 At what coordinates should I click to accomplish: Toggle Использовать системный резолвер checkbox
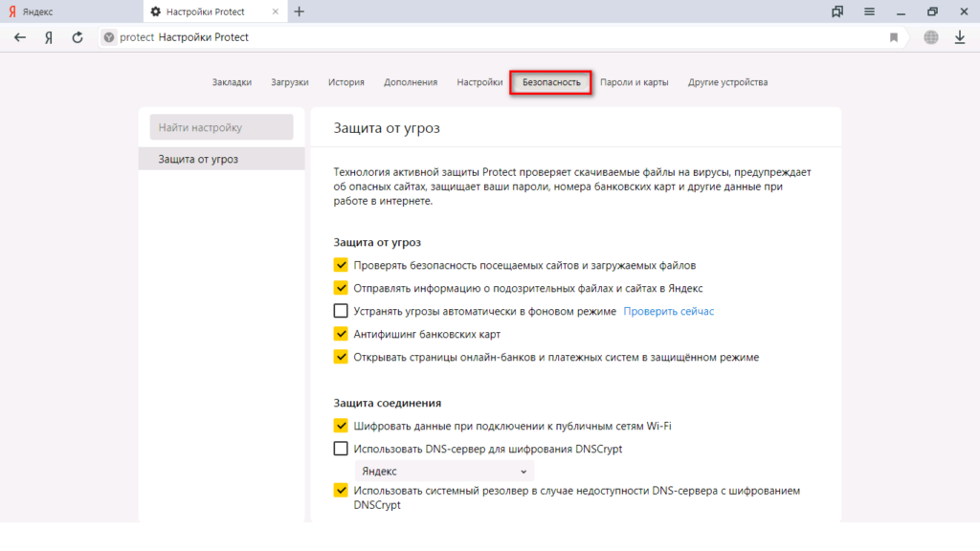pyautogui.click(x=341, y=491)
